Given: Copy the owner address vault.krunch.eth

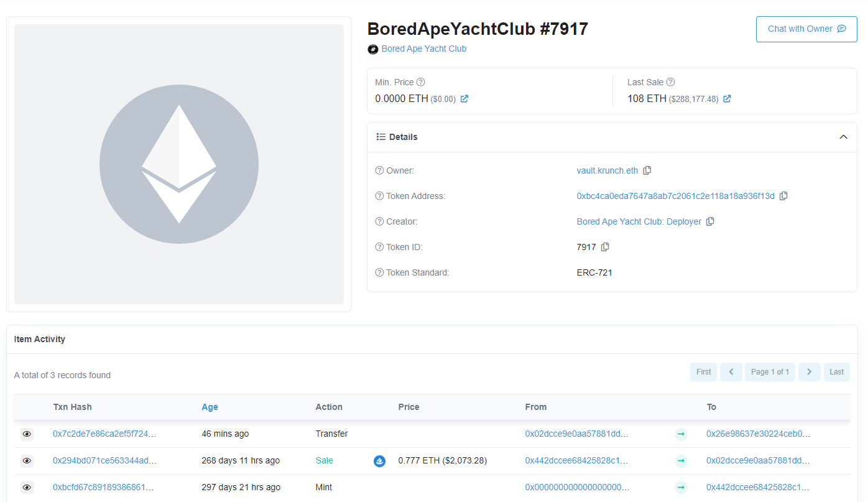Looking at the screenshot, I should point(647,170).
